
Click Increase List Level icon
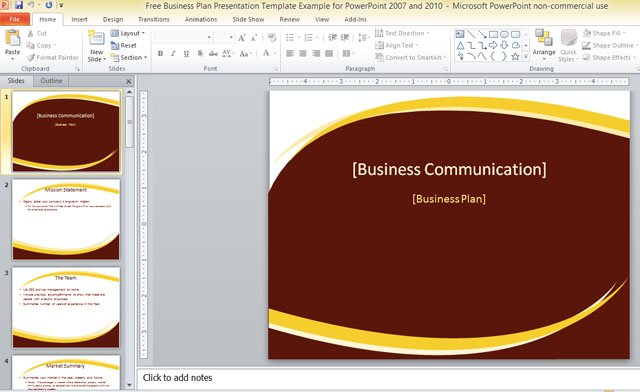tap(345, 38)
